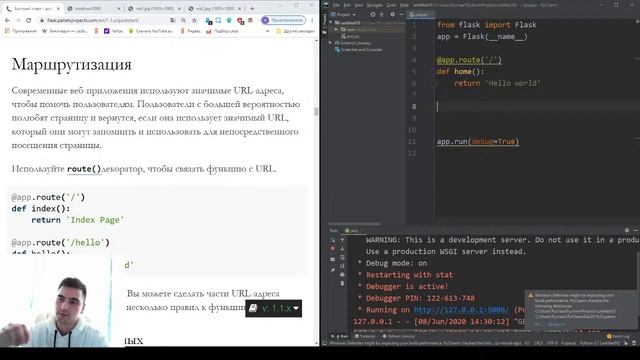Click the up arrow in Run toolbar
Screen dimensions: 640x360
tap(342, 240)
